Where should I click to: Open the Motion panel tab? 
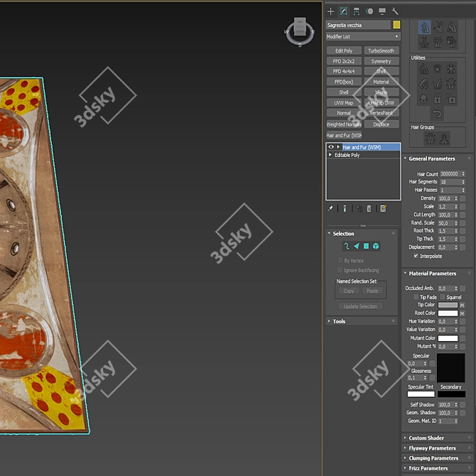[x=369, y=11]
